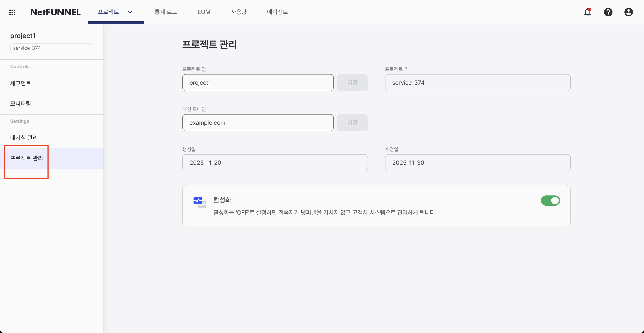This screenshot has height=333, width=644.
Task: Open the EUM menu item
Action: (204, 12)
